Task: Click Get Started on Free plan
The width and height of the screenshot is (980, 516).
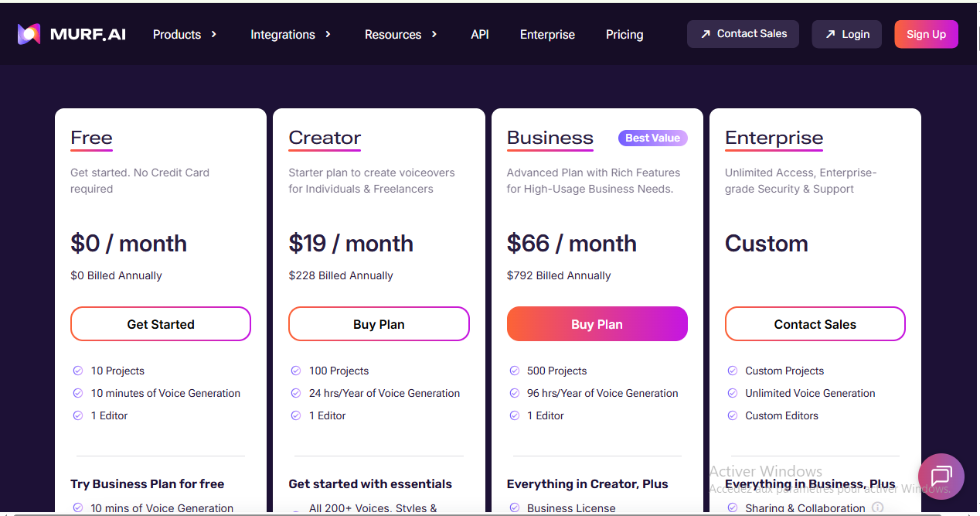Action: [161, 324]
